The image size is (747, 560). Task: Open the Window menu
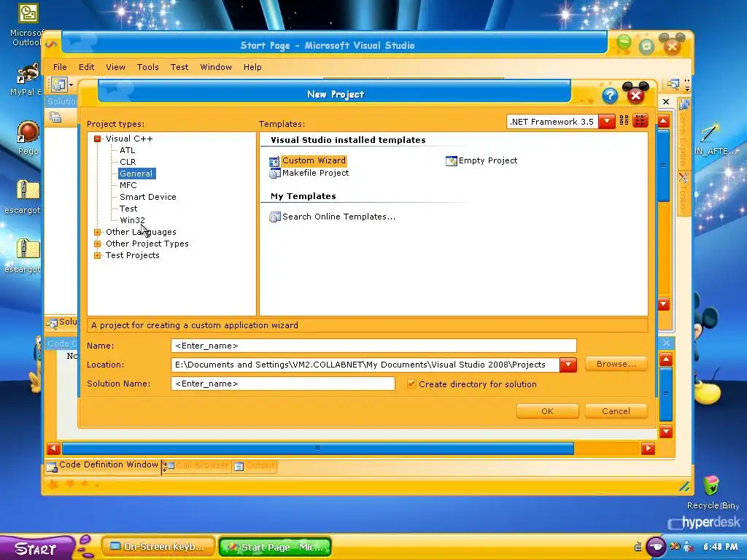(216, 67)
